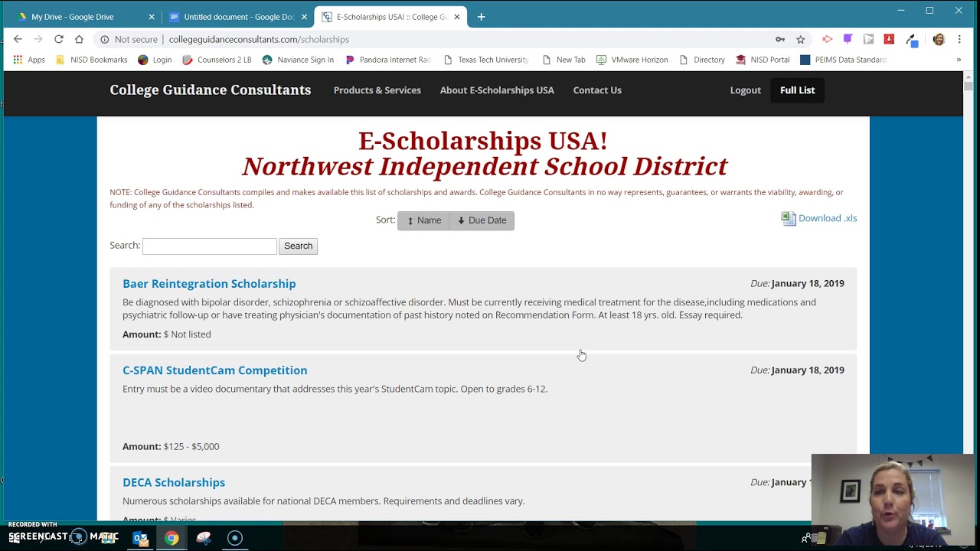980x551 pixels.
Task: Download the list as .xls
Action: click(x=828, y=218)
